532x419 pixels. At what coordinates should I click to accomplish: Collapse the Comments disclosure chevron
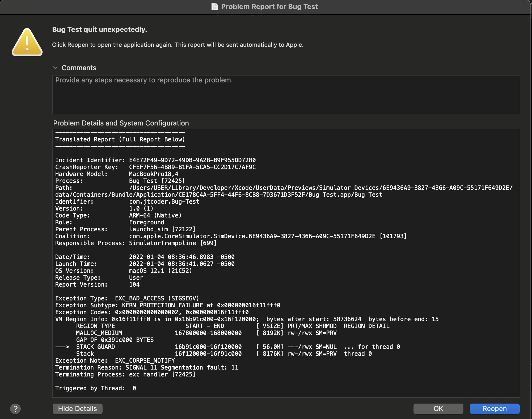pyautogui.click(x=55, y=68)
